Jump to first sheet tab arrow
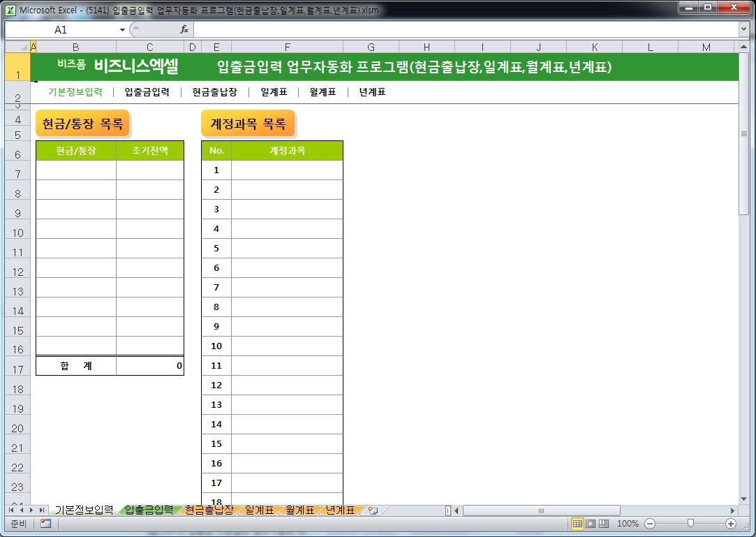The height and width of the screenshot is (537, 756). pos(11,510)
